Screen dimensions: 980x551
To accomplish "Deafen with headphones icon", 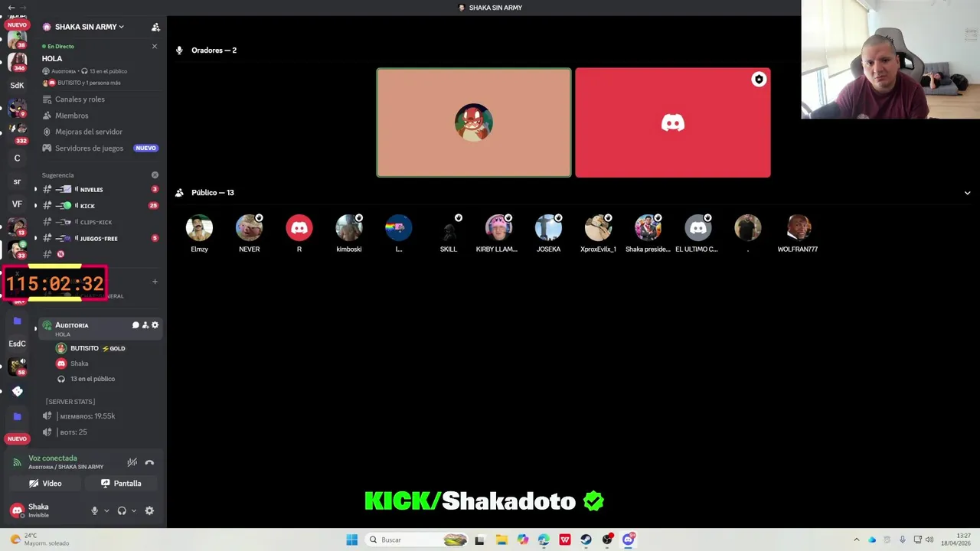I will 122,510.
